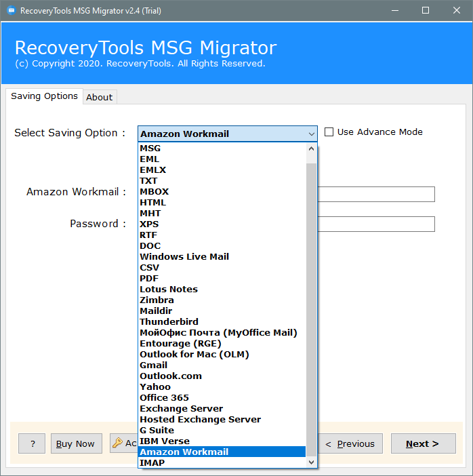Pick Yahoo in the saving list
The width and height of the screenshot is (473, 476).
[222, 386]
